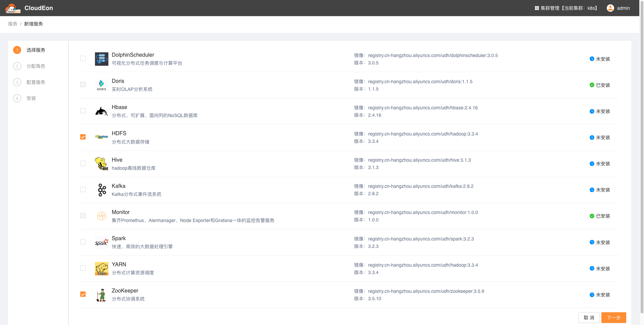Click DolphinScheduler's 未安装 clock status icon

[x=592, y=59]
